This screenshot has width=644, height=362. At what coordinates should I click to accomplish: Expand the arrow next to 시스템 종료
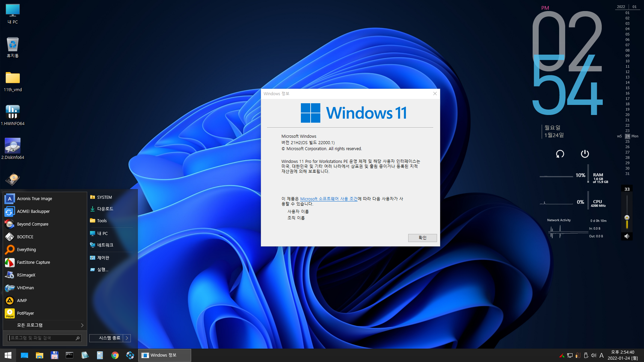pyautogui.click(x=127, y=338)
